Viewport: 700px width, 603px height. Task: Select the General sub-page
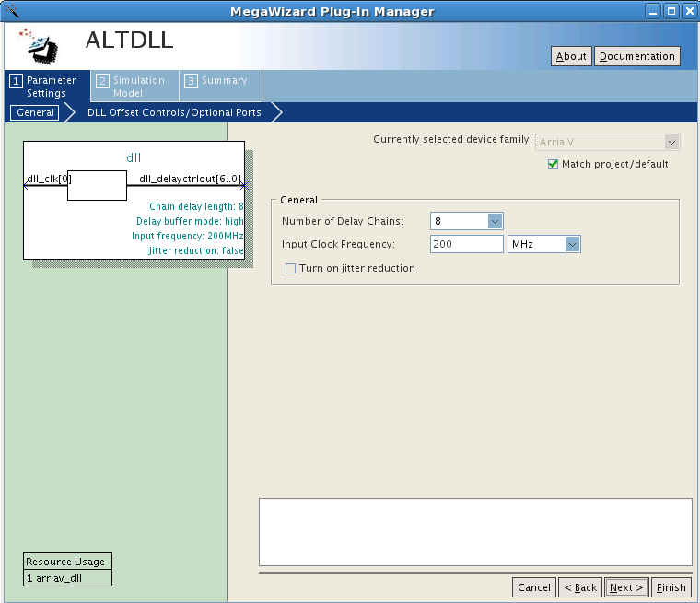coord(35,112)
